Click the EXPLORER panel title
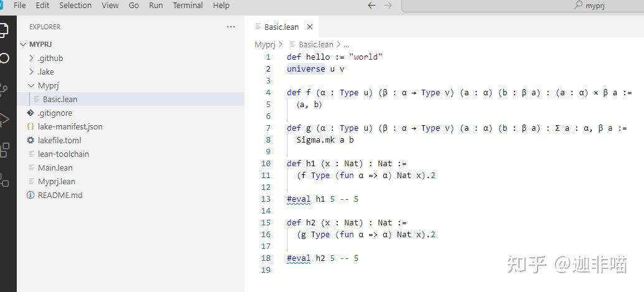This screenshot has width=644, height=292. pos(45,27)
